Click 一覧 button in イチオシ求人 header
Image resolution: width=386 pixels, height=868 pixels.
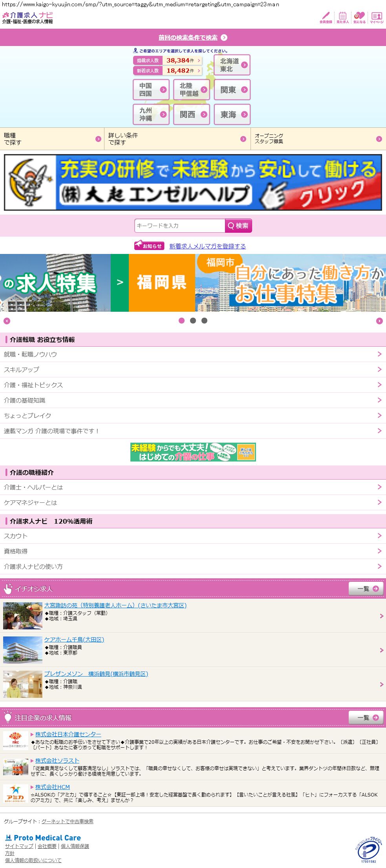pyautogui.click(x=366, y=588)
